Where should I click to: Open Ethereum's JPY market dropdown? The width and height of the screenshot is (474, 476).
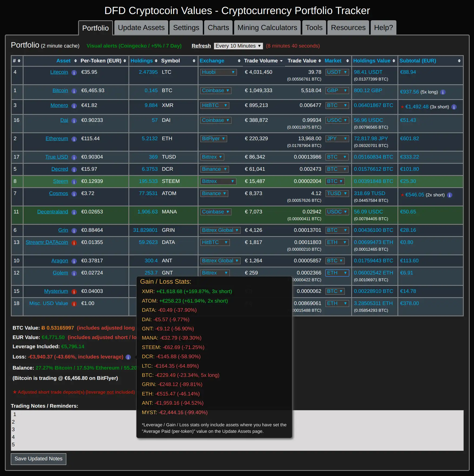337,139
